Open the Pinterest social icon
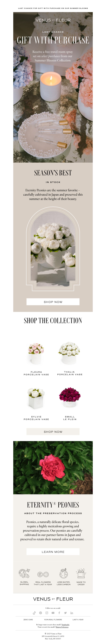Image resolution: width=106 pixels, height=644 pixels. (41, 613)
